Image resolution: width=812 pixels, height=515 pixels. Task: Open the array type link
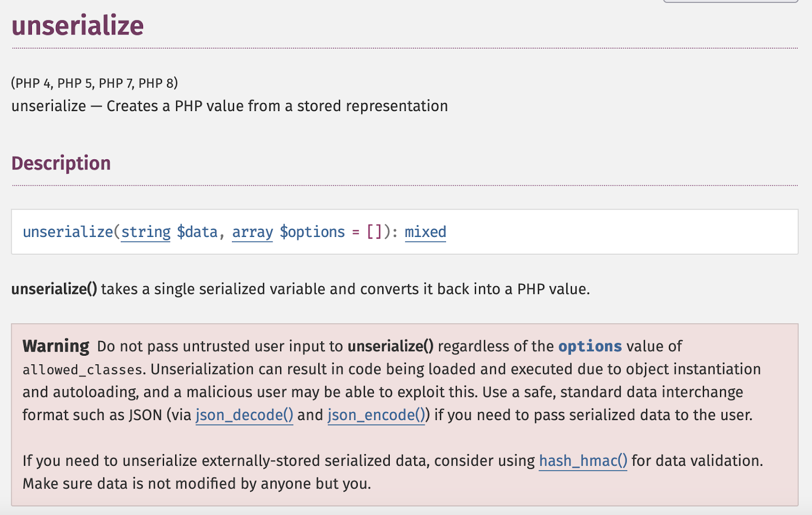(252, 232)
